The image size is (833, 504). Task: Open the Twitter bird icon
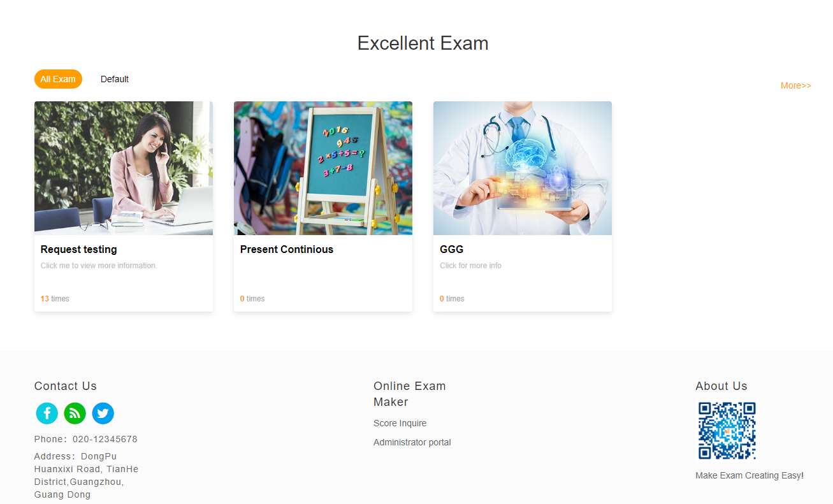pos(103,414)
